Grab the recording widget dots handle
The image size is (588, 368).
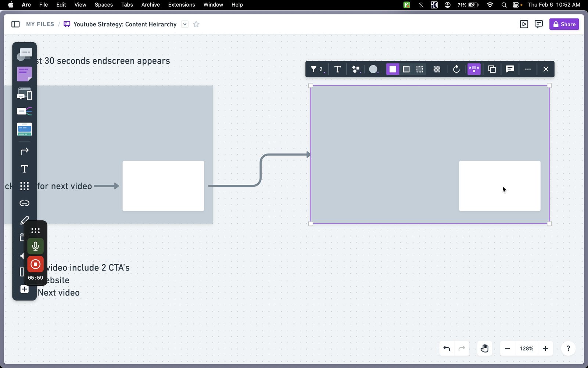pyautogui.click(x=35, y=231)
